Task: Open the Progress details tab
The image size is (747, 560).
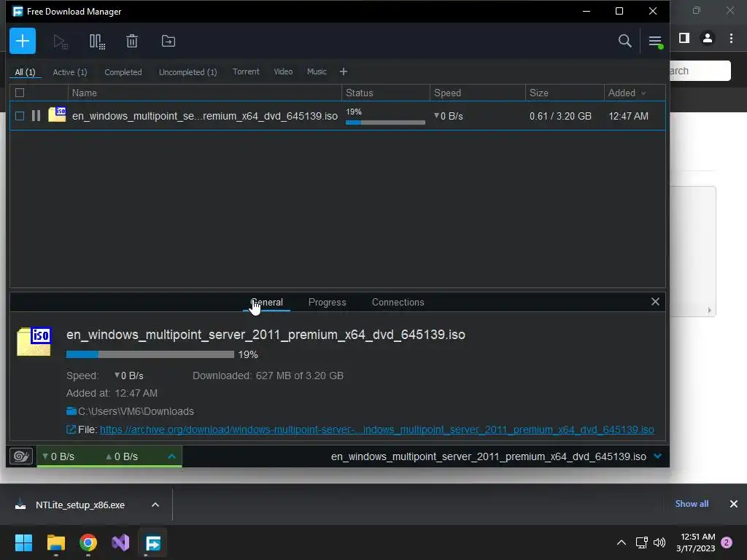Action: click(328, 303)
